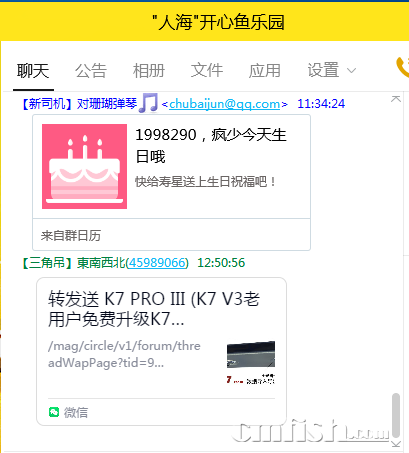Click the 45989066 user ID link

click(x=157, y=263)
